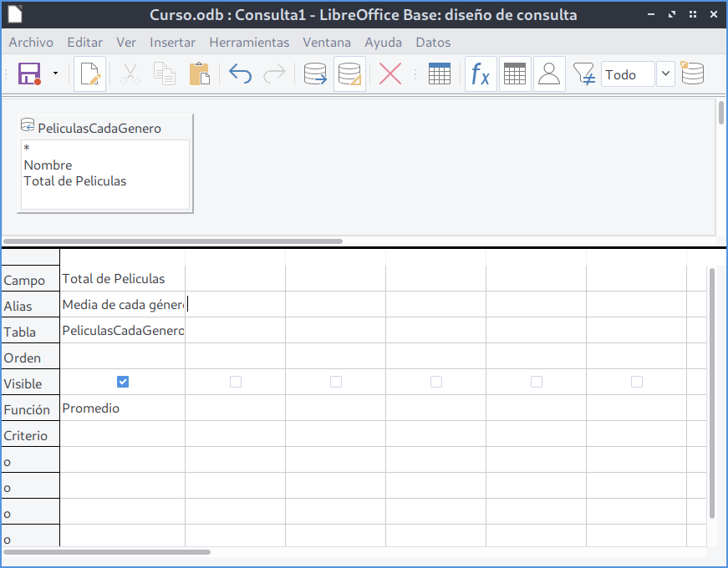This screenshot has width=728, height=568.
Task: Click the Paste clipboard icon
Action: (x=200, y=74)
